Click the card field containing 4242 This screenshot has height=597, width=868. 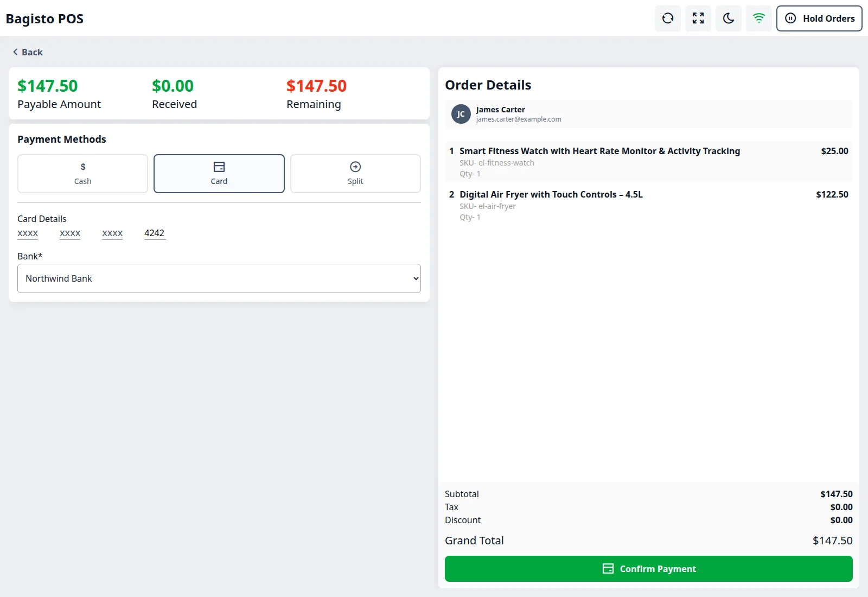pyautogui.click(x=155, y=233)
